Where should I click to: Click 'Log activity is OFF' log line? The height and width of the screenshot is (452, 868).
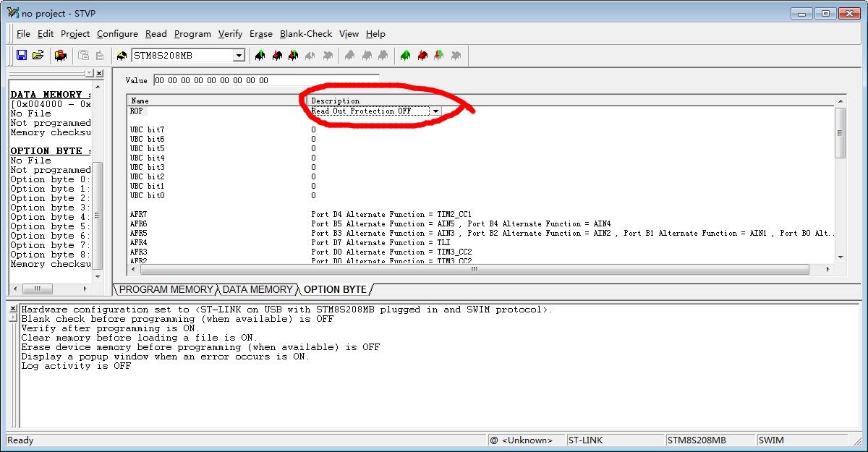pyautogui.click(x=76, y=366)
